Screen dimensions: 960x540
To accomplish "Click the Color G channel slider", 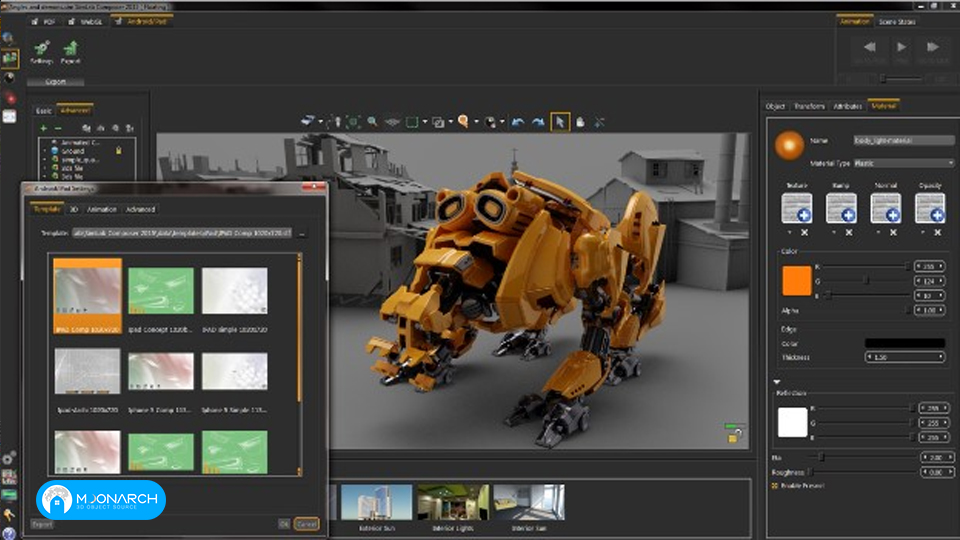I will (x=864, y=280).
